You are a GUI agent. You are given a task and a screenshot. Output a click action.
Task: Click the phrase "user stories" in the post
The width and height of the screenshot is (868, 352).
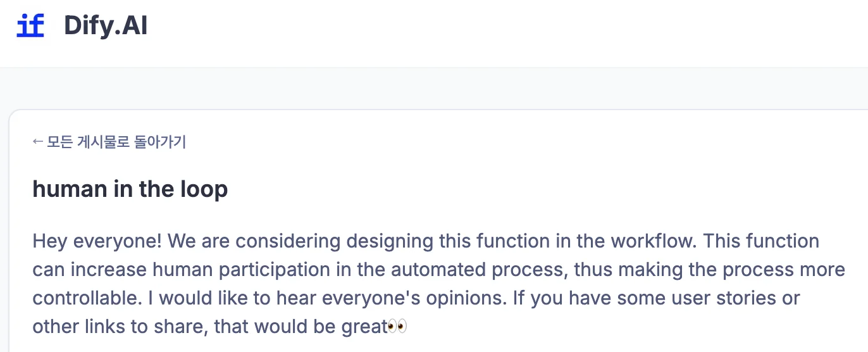point(743,298)
